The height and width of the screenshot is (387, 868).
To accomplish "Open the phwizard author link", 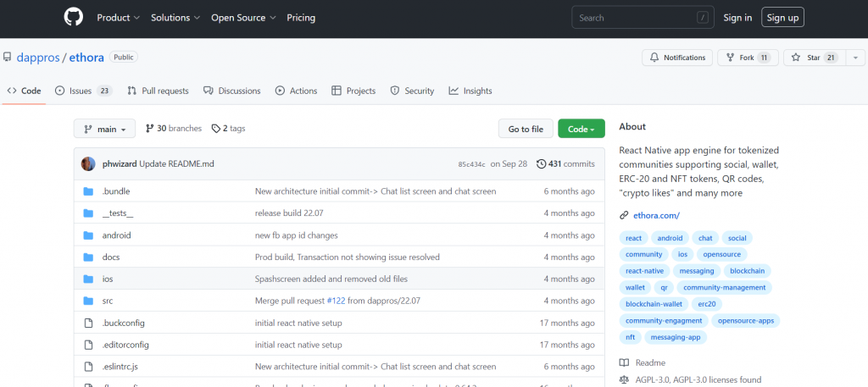I will (x=120, y=163).
